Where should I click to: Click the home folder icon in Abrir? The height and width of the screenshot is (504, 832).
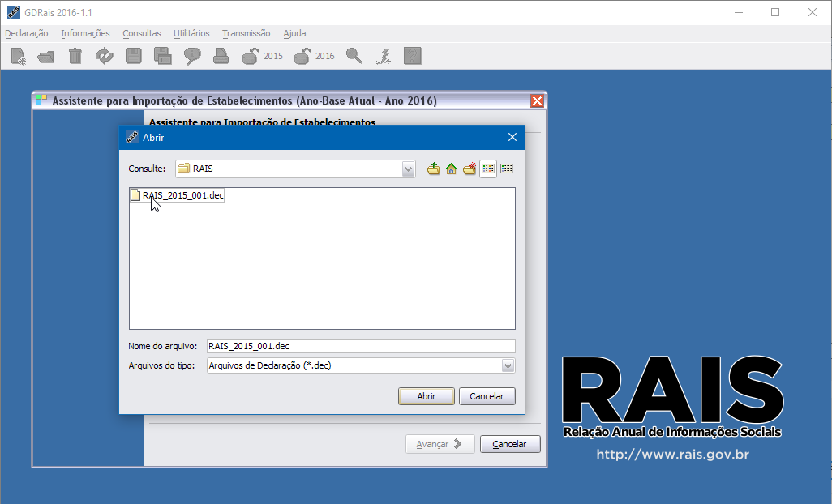coord(452,169)
